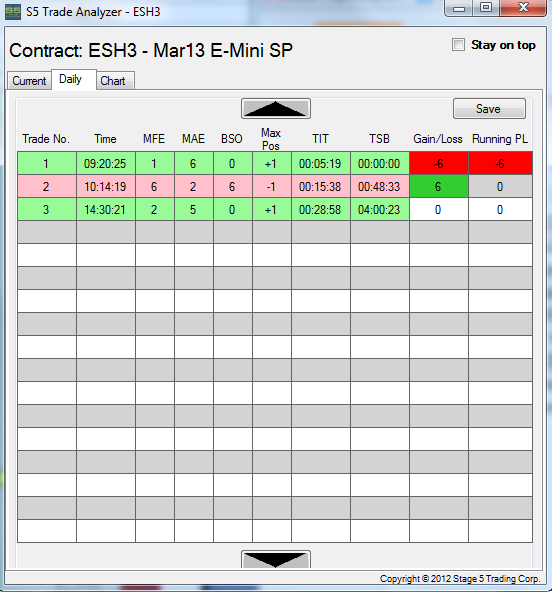
Task: Click the Gain/Loss column header
Action: pos(438,139)
